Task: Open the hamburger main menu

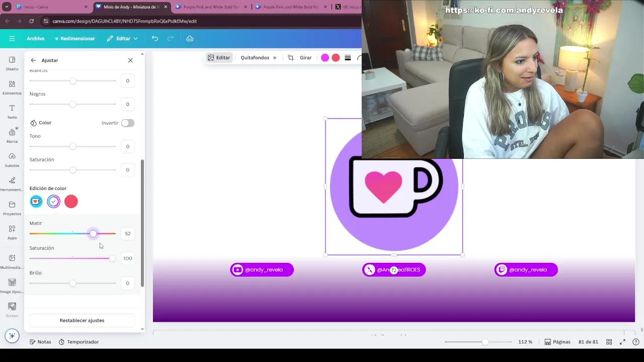Action: point(12,38)
